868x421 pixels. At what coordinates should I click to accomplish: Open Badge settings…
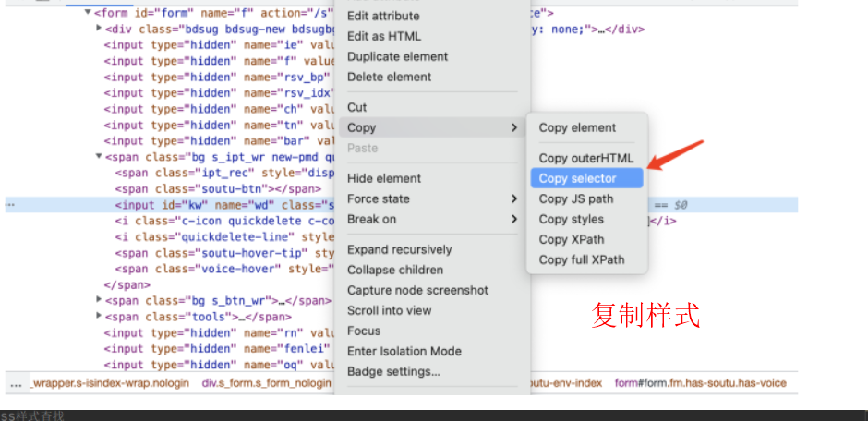(393, 372)
